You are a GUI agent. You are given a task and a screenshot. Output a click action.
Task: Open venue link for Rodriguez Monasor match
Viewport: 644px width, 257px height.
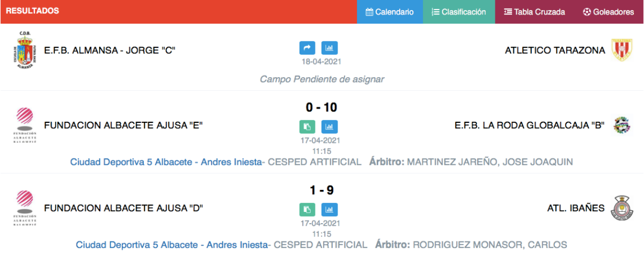172,245
